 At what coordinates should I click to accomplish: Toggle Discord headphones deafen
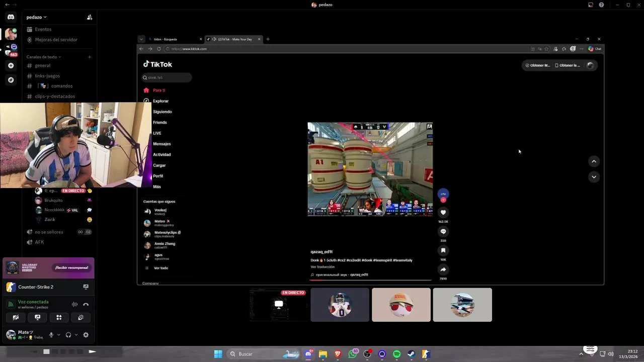[x=68, y=335]
